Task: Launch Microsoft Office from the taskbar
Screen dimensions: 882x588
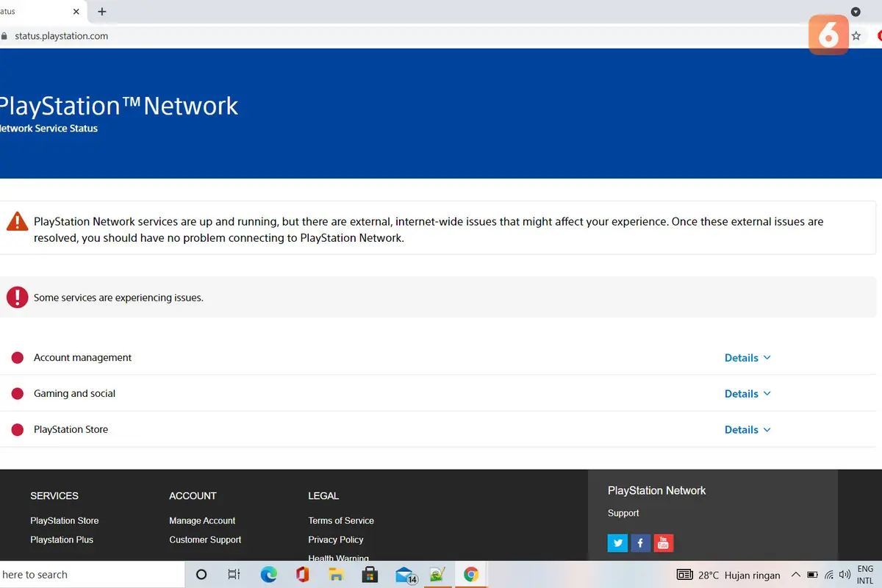Action: (302, 575)
